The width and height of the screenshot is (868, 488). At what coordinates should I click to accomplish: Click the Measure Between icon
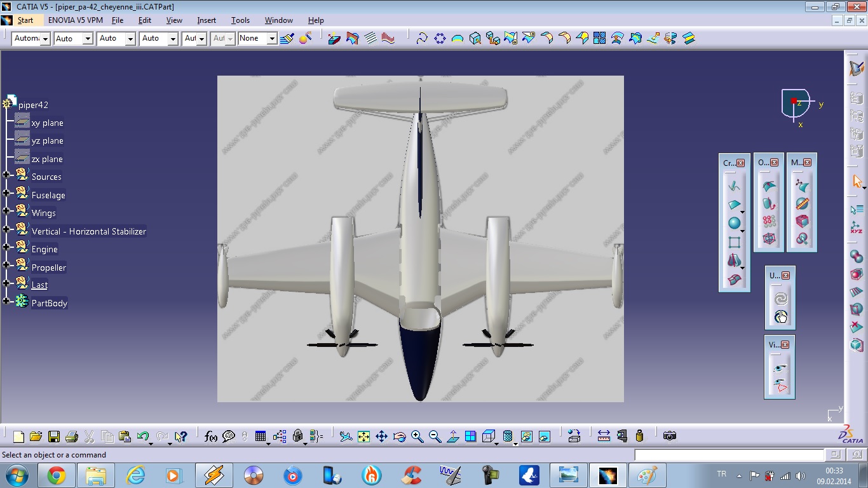[x=604, y=437]
